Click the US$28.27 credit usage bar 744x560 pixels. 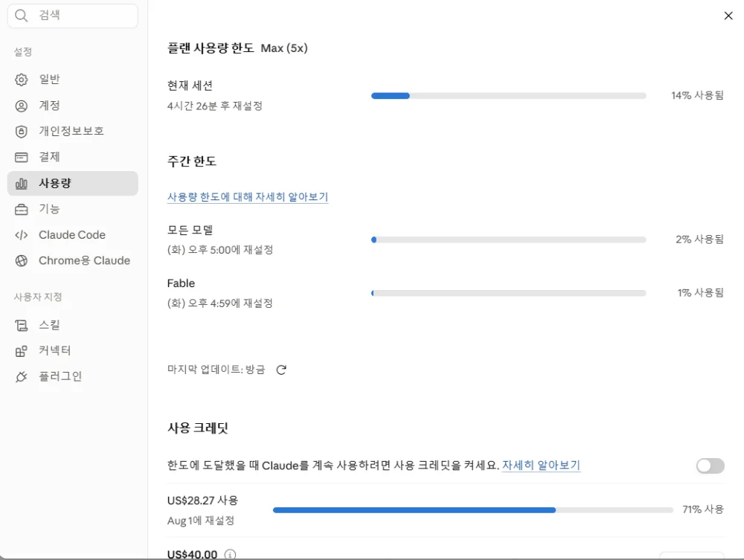(x=473, y=510)
